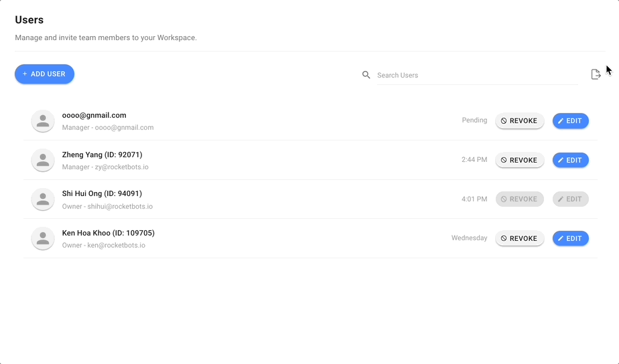Screen dimensions: 619x364
Task: Click the Pending status label
Action: 474,120
